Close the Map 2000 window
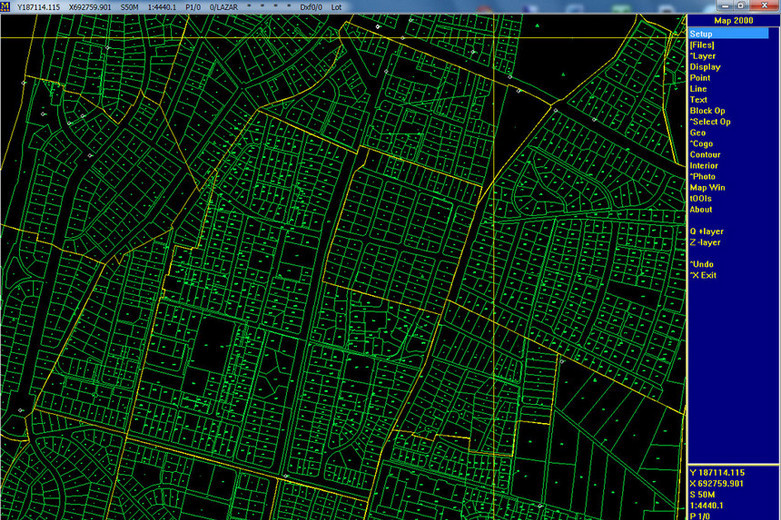781x520 pixels. pyautogui.click(x=765, y=5)
